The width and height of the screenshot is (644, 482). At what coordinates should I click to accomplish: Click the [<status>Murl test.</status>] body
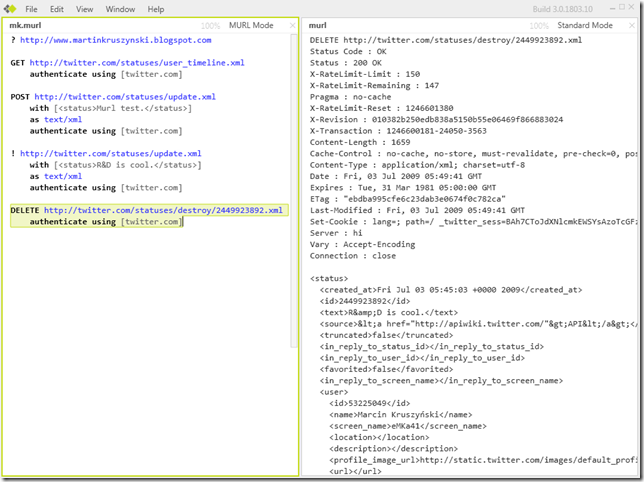click(x=123, y=108)
